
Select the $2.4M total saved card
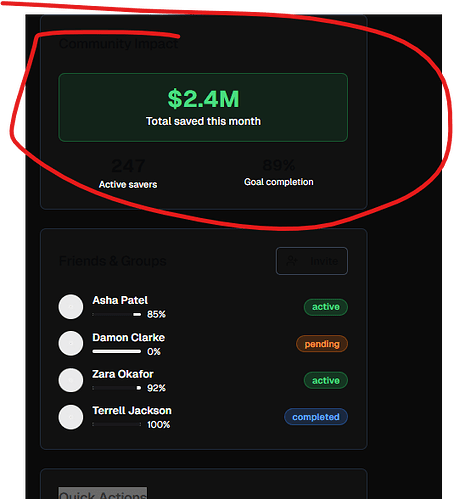pos(203,108)
